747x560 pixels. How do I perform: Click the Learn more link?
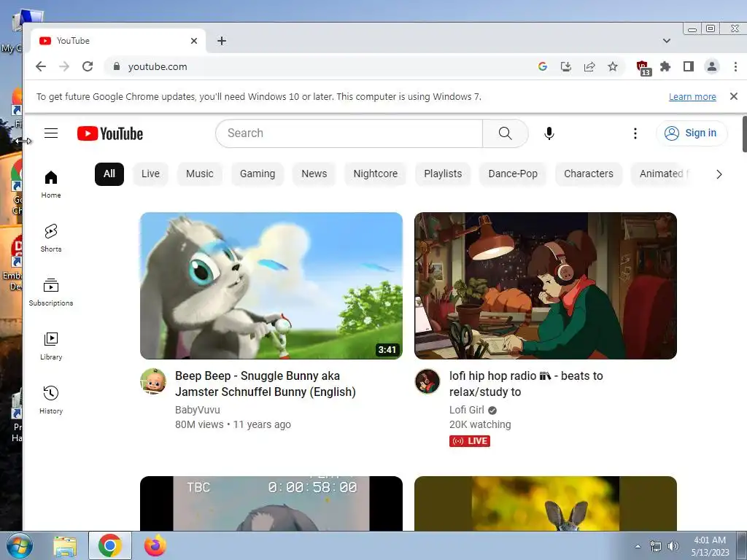(692, 97)
